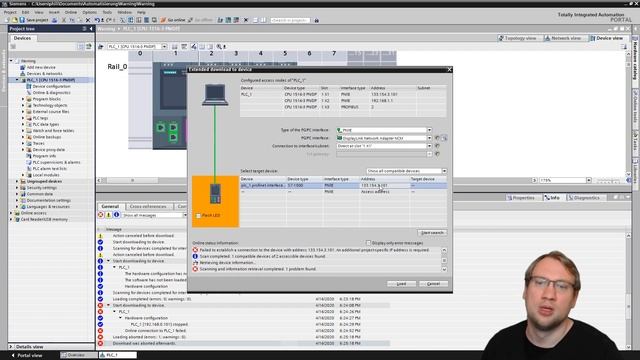Image resolution: width=640 pixels, height=360 pixels.
Task: Open the Project menu
Action: tap(10, 12)
